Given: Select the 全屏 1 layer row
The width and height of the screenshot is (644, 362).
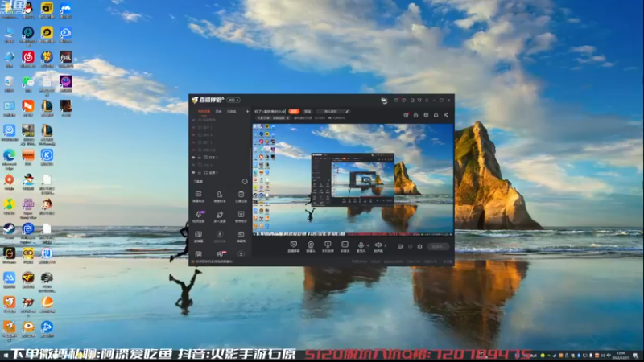Looking at the screenshot, I should click(x=220, y=172).
